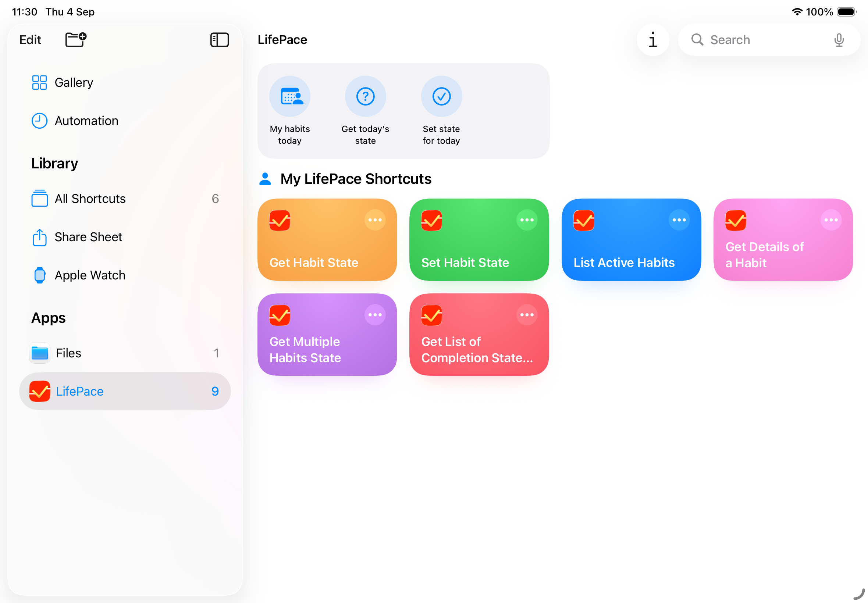
Task: Tap the Automation clock icon
Action: [39, 121]
